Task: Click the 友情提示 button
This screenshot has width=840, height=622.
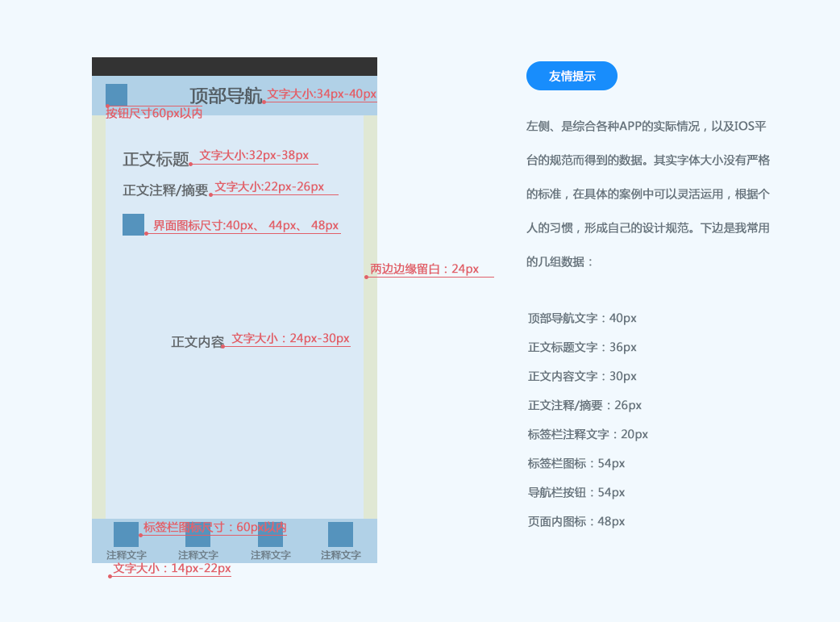Action: tap(573, 76)
